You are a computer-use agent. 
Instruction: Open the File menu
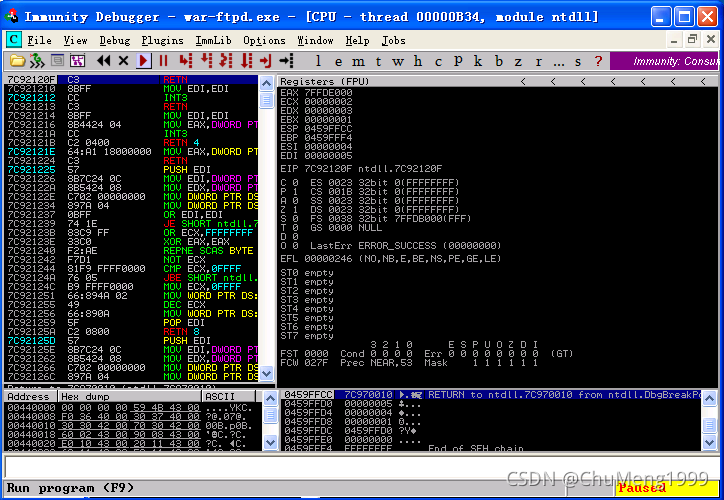coord(39,41)
